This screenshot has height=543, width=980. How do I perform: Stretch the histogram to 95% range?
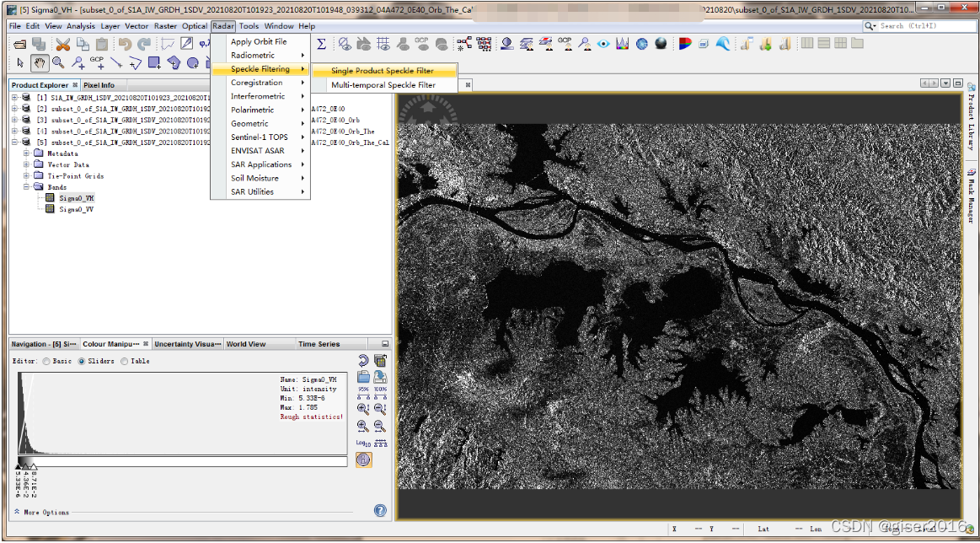click(x=363, y=393)
